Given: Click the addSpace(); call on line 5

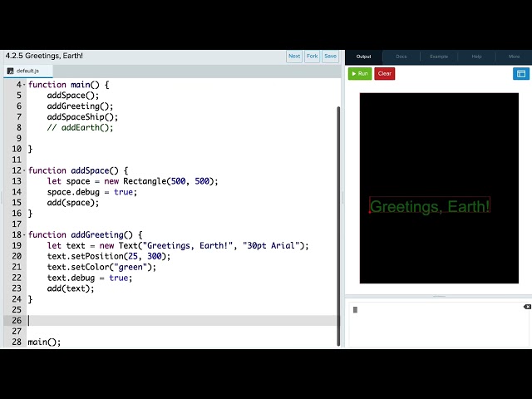Looking at the screenshot, I should point(73,96).
